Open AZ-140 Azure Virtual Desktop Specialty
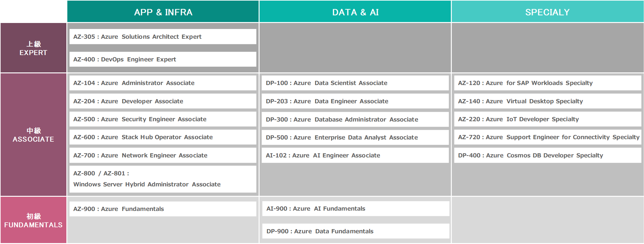Image resolution: width=644 pixels, height=244 pixels. (547, 101)
